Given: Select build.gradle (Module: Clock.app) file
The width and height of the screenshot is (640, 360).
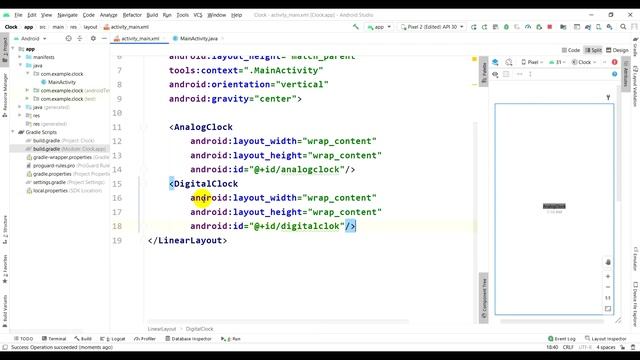Looking at the screenshot, I should pos(65,149).
